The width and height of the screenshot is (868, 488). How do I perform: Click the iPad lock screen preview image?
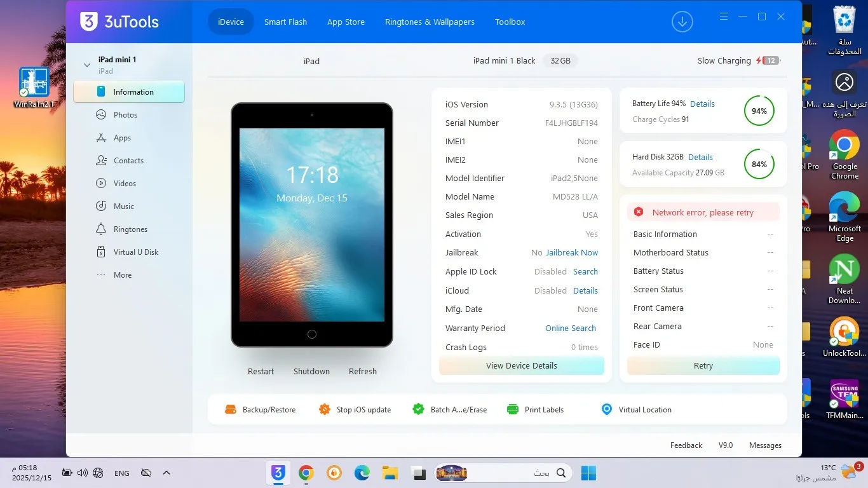click(311, 225)
